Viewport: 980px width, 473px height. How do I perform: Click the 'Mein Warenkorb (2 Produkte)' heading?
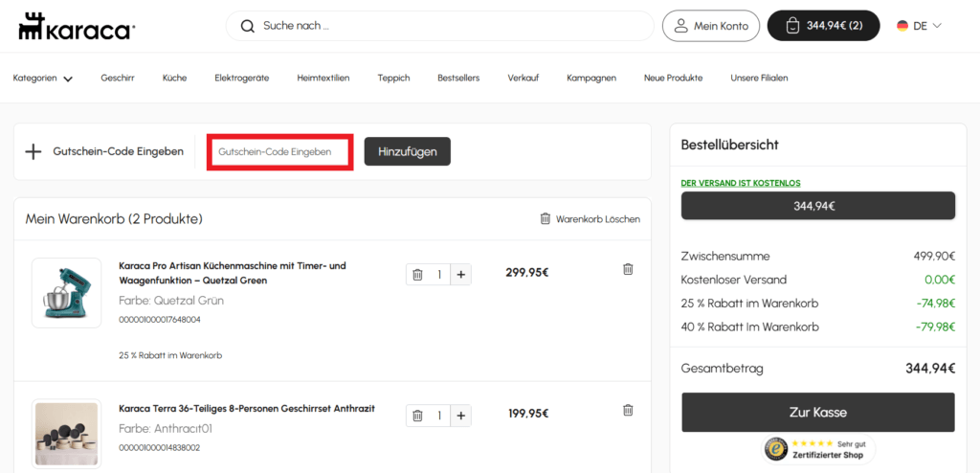point(114,219)
